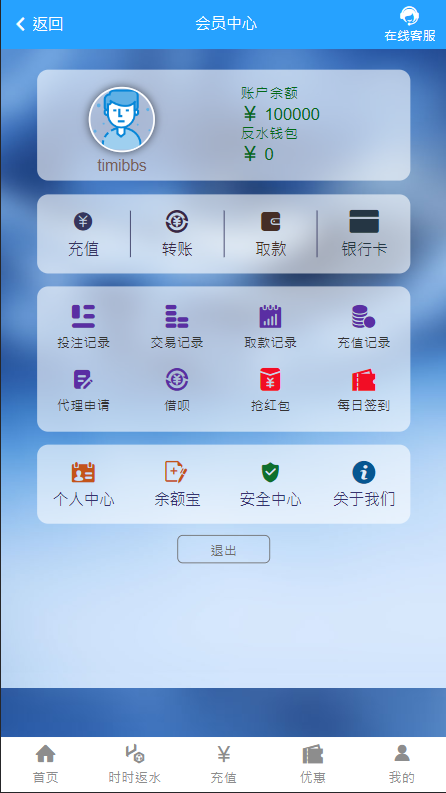Click the 退出 logout button

point(224,549)
